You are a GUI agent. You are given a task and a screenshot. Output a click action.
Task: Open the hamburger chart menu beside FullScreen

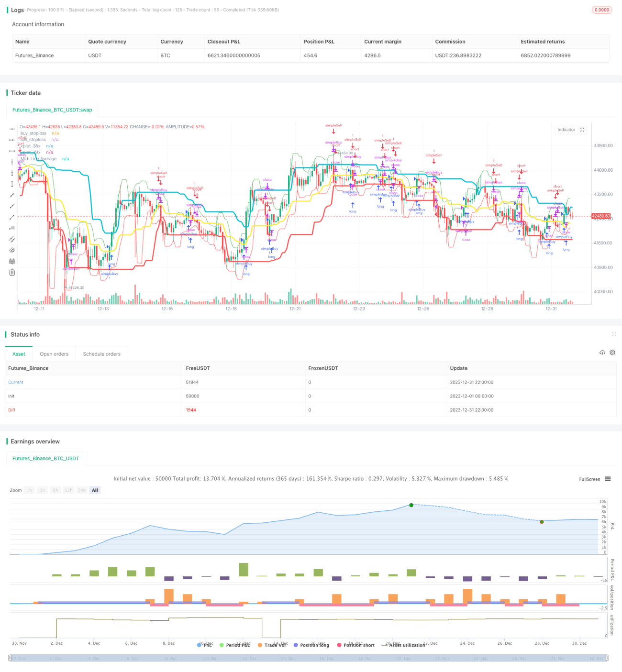coord(608,479)
